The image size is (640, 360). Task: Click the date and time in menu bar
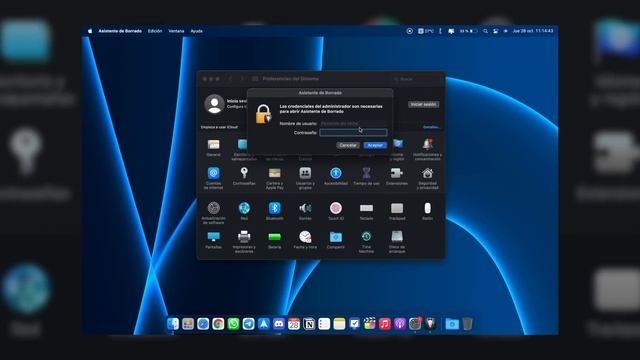coord(533,31)
